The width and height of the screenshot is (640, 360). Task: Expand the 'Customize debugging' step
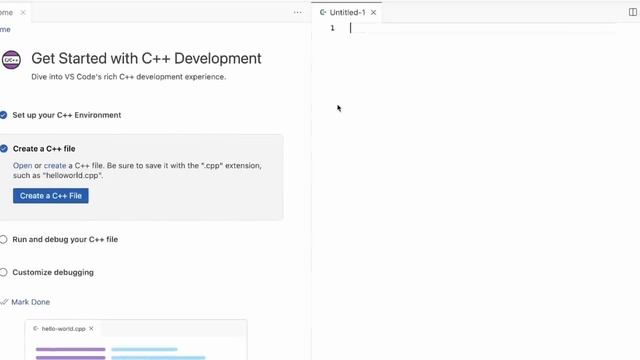[x=53, y=272]
